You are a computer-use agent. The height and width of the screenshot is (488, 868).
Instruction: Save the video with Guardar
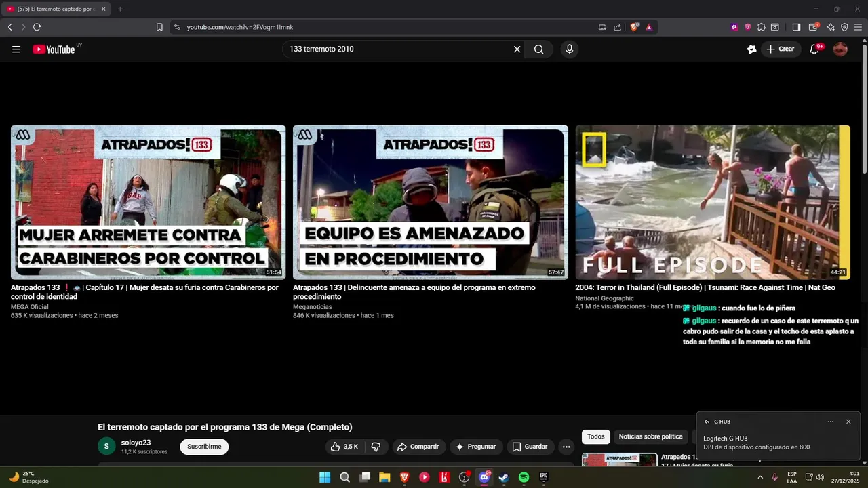tap(530, 447)
